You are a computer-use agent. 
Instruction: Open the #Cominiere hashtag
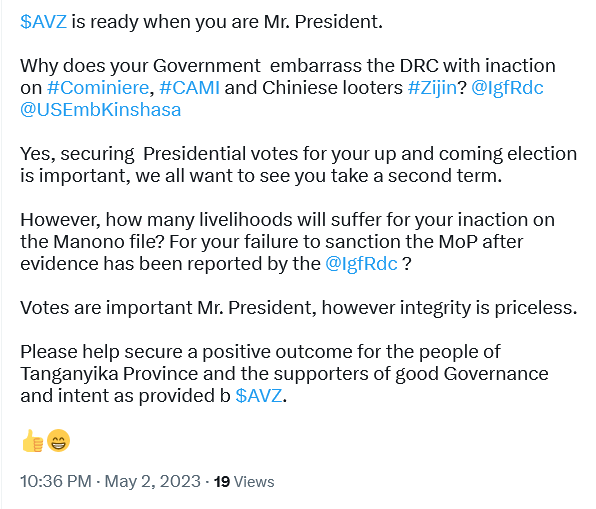(98, 88)
